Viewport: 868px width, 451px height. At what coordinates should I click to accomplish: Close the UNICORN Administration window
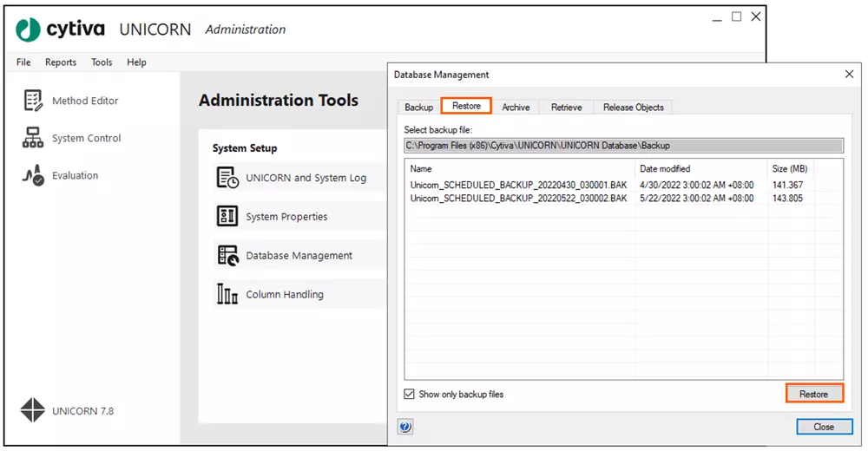tap(756, 16)
